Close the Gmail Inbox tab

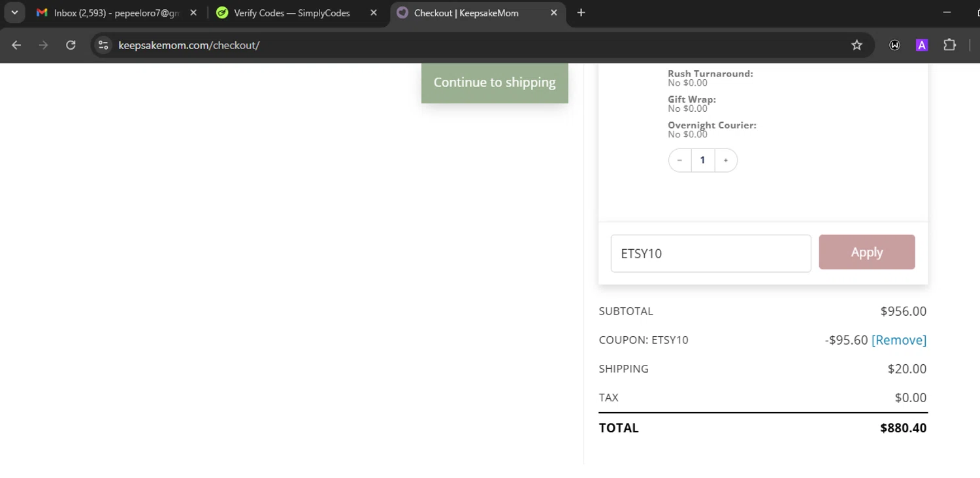pos(193,12)
